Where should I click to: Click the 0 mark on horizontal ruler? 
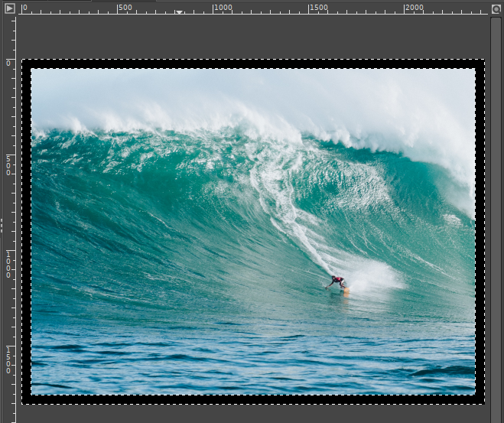[x=25, y=8]
